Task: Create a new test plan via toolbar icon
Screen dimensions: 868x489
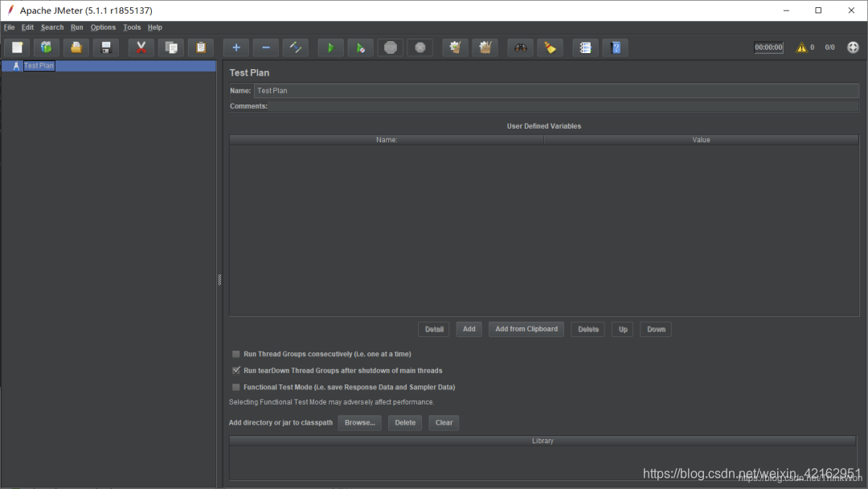Action: pyautogui.click(x=17, y=47)
